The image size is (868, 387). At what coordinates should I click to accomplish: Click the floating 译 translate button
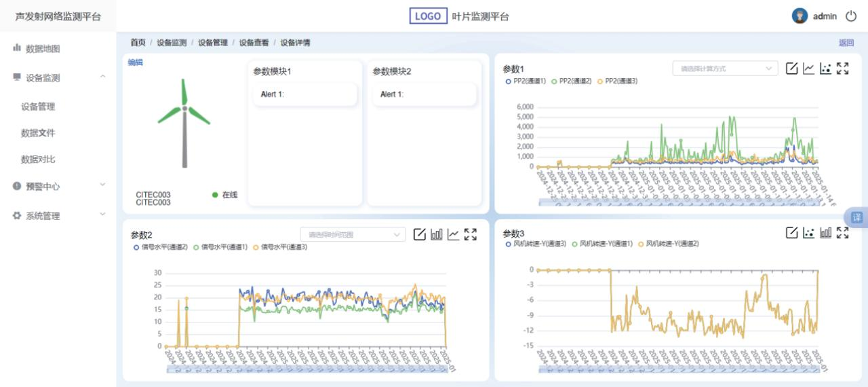pos(856,217)
